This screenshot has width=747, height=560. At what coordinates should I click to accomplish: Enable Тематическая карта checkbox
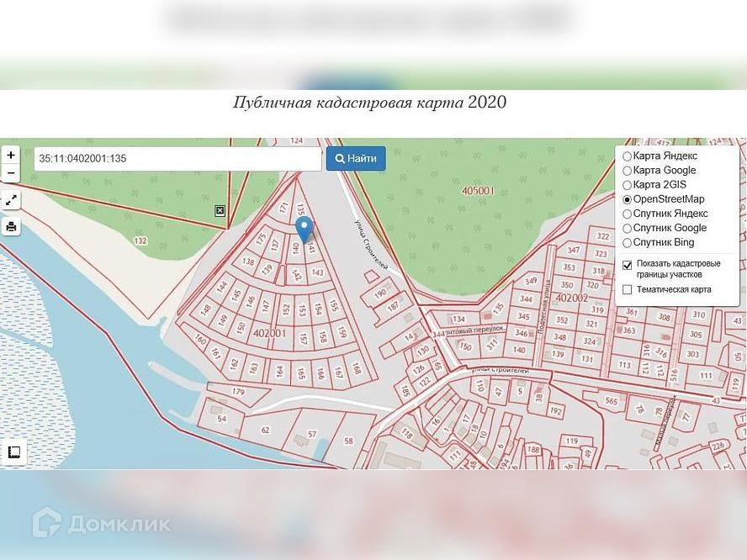628,289
